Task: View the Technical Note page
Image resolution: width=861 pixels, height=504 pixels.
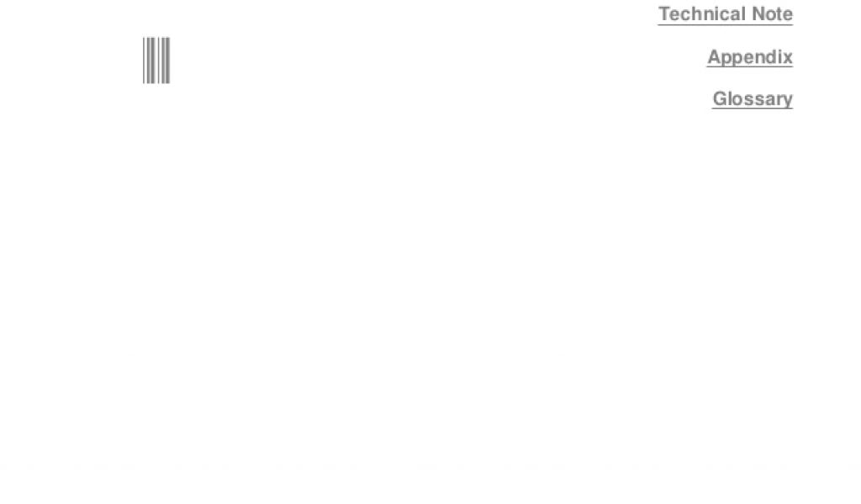Action: (x=726, y=13)
